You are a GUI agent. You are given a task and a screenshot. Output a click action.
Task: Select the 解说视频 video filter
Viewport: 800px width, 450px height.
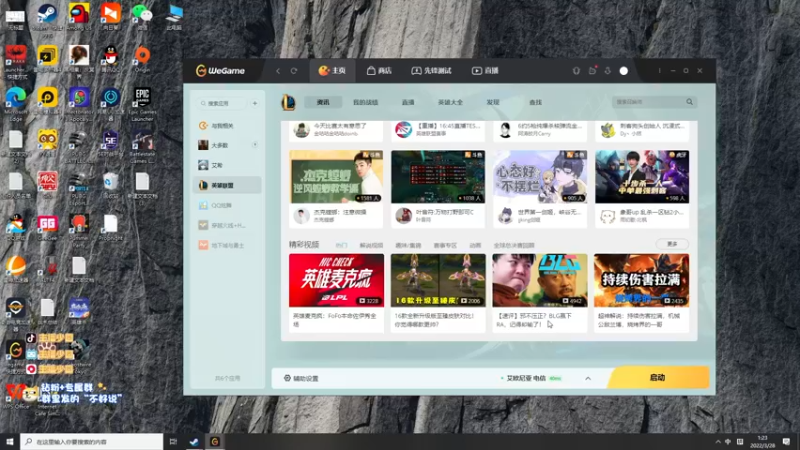point(371,245)
